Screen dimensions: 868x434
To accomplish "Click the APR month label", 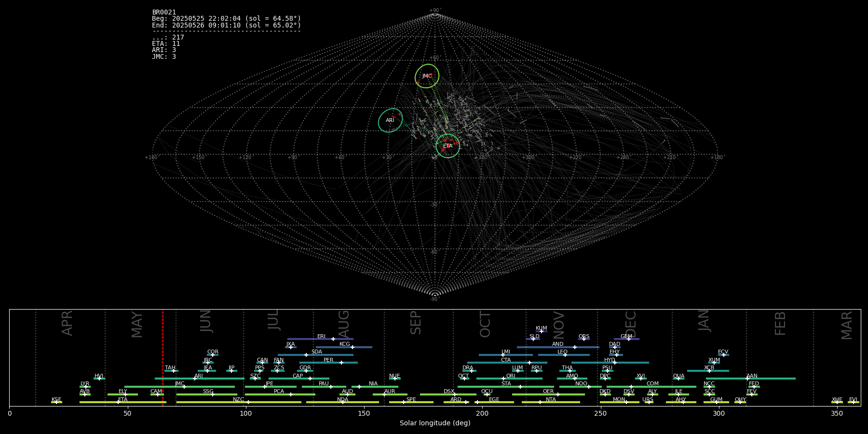I will point(67,323).
